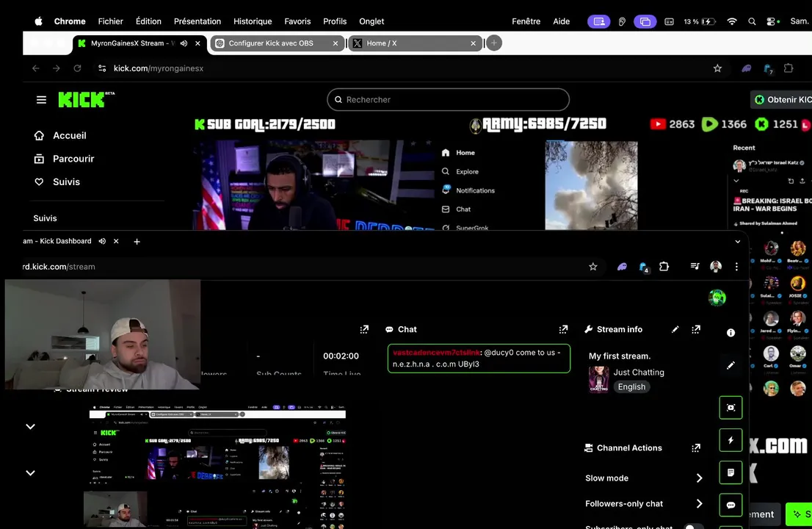Open macOS Spotlight search icon

point(752,22)
